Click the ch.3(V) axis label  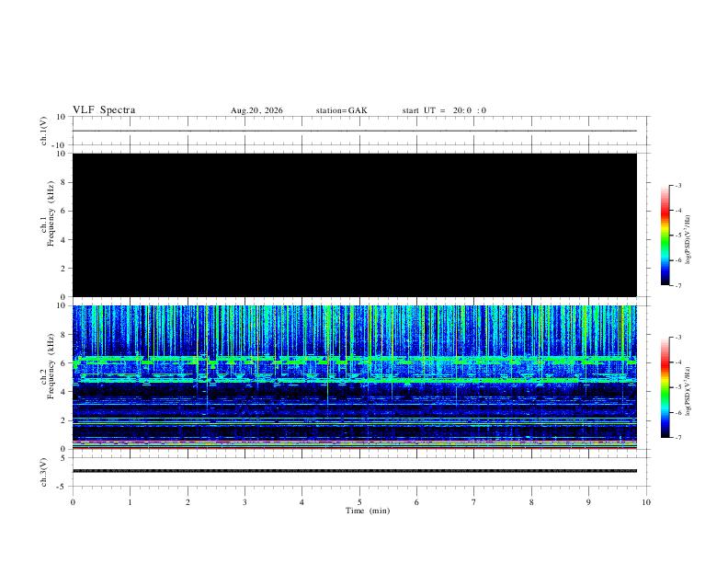click(x=44, y=472)
